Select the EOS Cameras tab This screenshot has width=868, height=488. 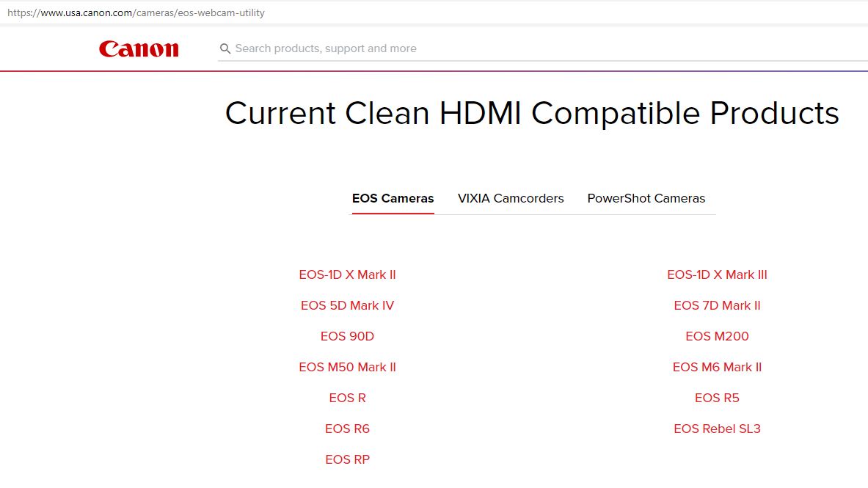coord(393,198)
